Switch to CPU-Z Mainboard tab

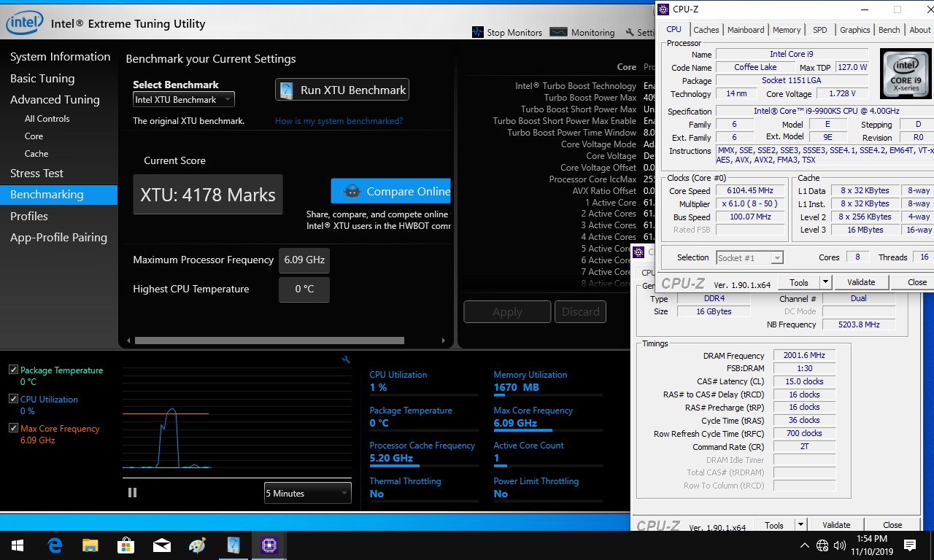click(746, 30)
